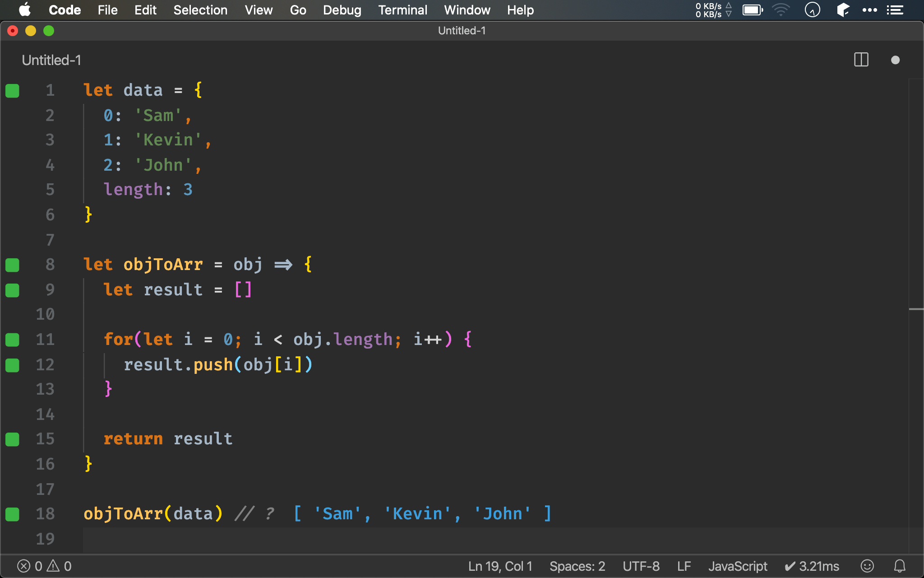This screenshot has width=924, height=578.
Task: Open the feedback smiley icon
Action: pos(867,566)
